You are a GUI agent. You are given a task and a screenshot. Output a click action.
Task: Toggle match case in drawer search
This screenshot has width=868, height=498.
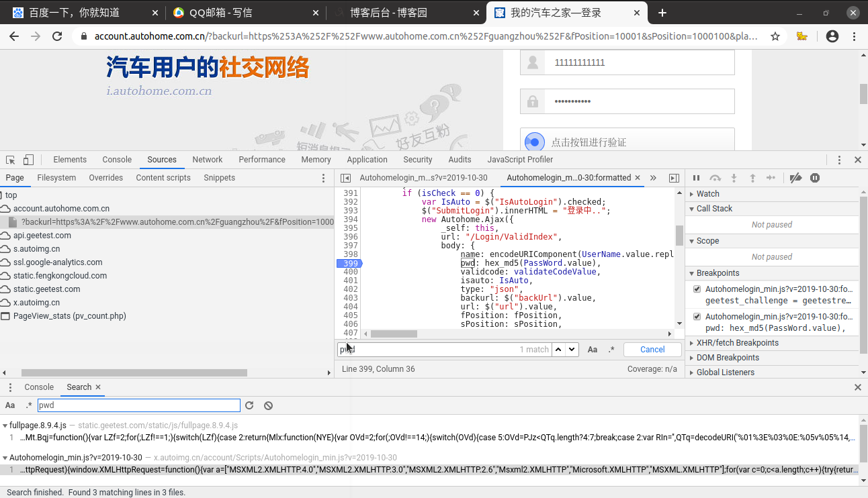10,405
